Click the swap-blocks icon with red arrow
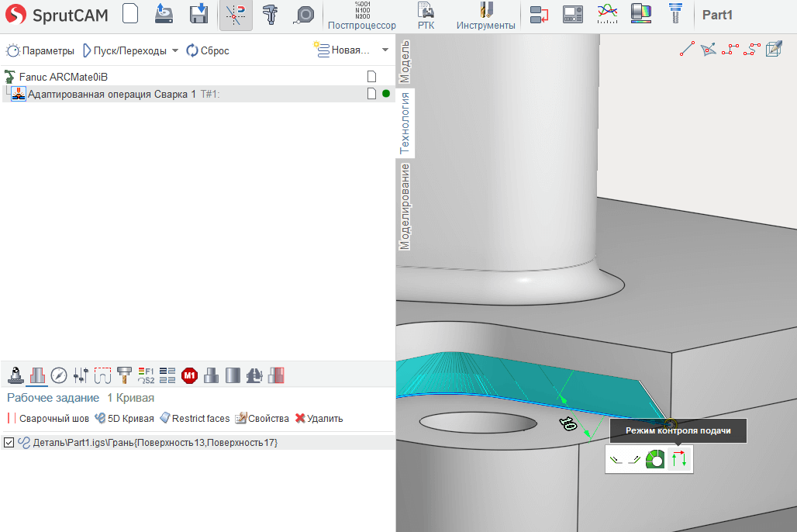797x532 pixels. [x=539, y=14]
